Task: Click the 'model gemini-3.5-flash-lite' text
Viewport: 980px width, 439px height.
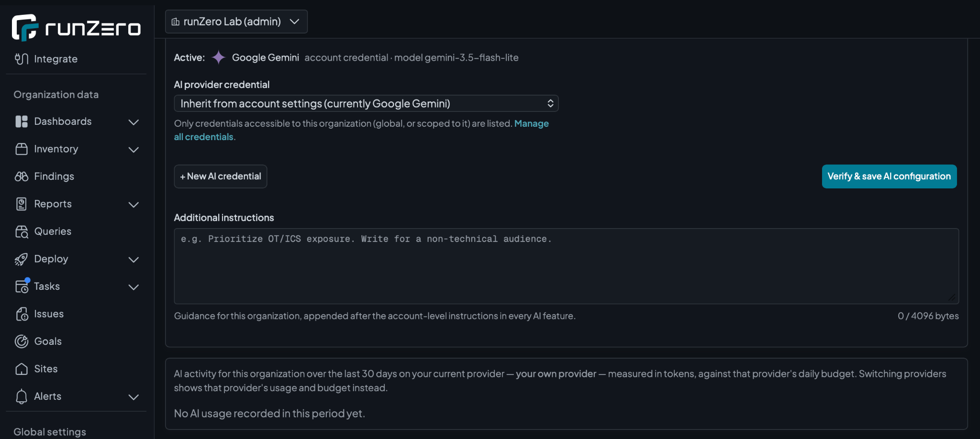Action: 456,57
